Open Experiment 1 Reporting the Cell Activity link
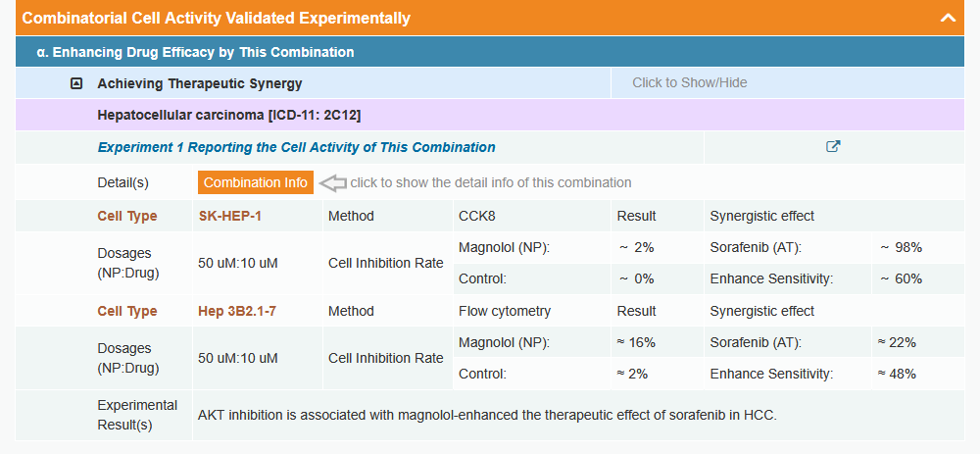This screenshot has width=980, height=454. 296,147
